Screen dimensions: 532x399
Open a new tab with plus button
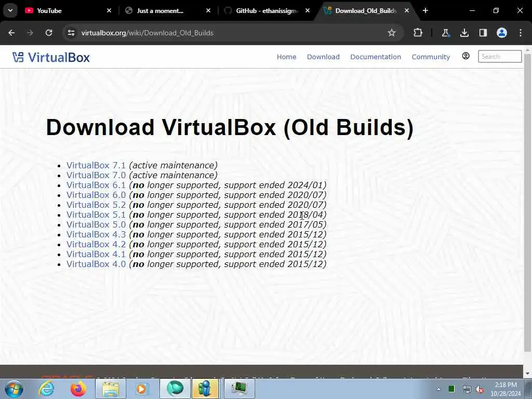pyautogui.click(x=425, y=10)
